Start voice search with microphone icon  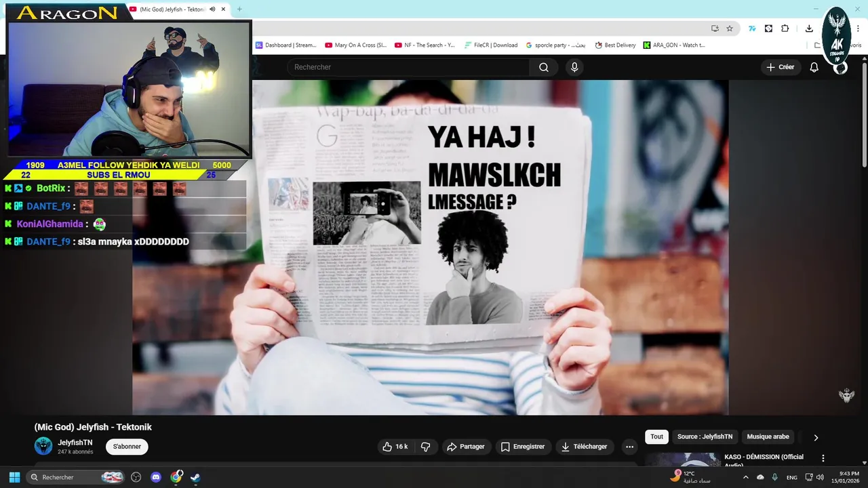pos(574,67)
